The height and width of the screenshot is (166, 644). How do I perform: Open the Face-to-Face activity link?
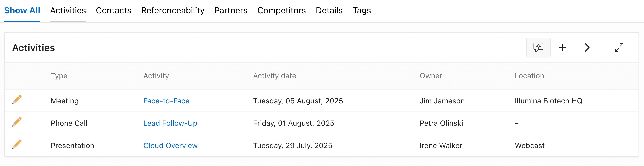point(166,101)
